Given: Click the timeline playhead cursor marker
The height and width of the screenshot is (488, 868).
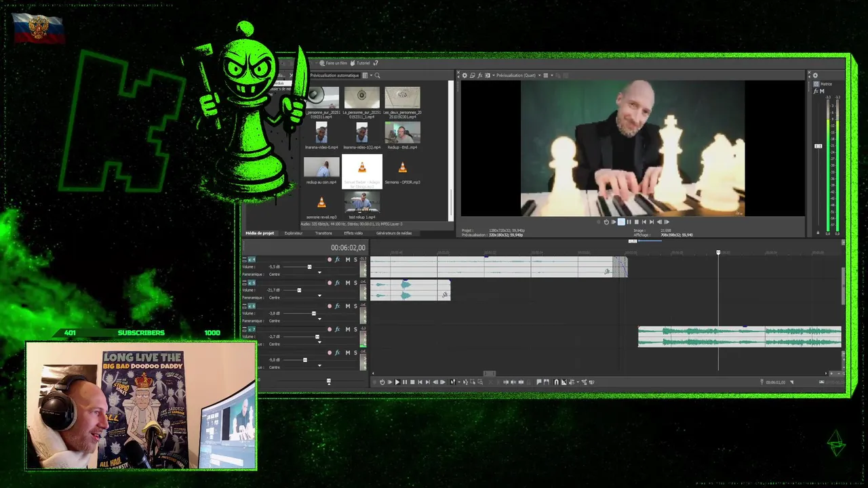Looking at the screenshot, I should tap(718, 253).
